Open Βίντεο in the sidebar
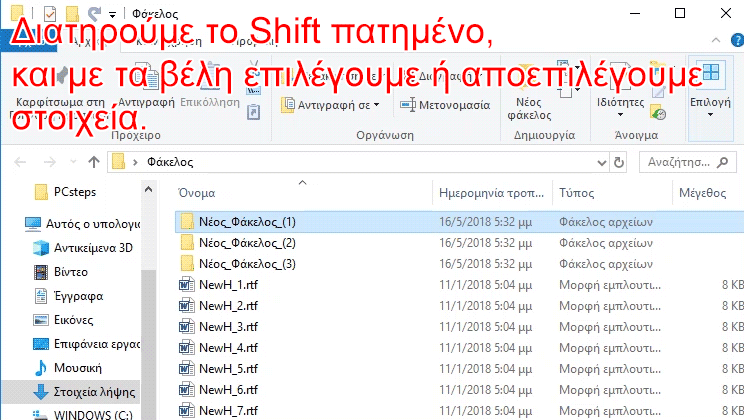The height and width of the screenshot is (420, 744). (61, 272)
